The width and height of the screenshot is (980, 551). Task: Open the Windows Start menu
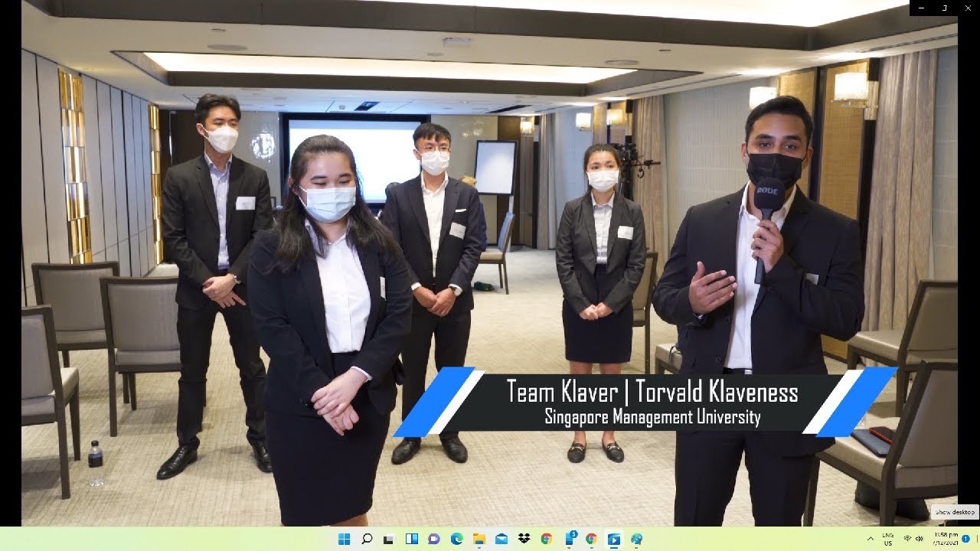344,539
